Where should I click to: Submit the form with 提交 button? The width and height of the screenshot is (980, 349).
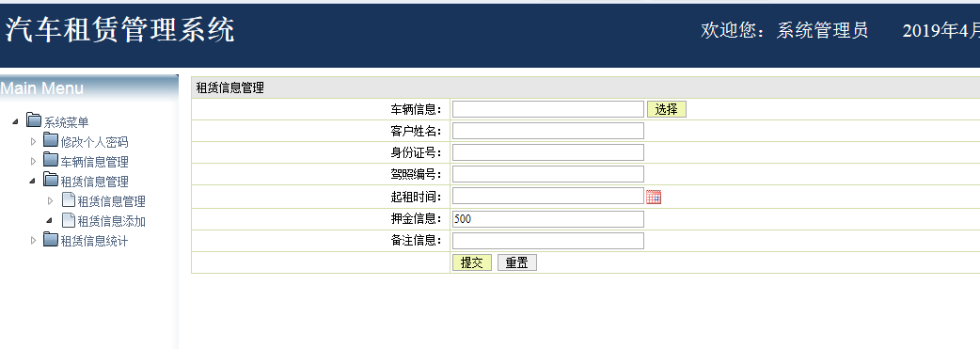472,262
